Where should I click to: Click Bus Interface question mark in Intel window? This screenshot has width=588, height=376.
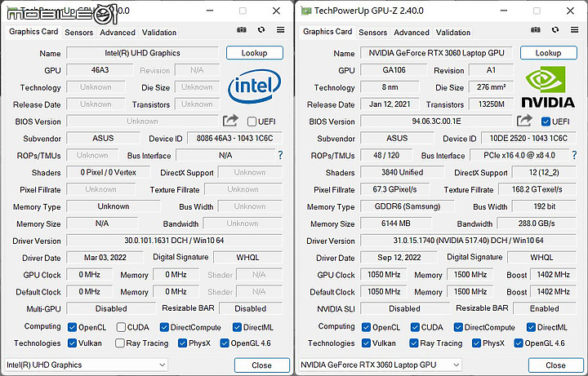280,155
